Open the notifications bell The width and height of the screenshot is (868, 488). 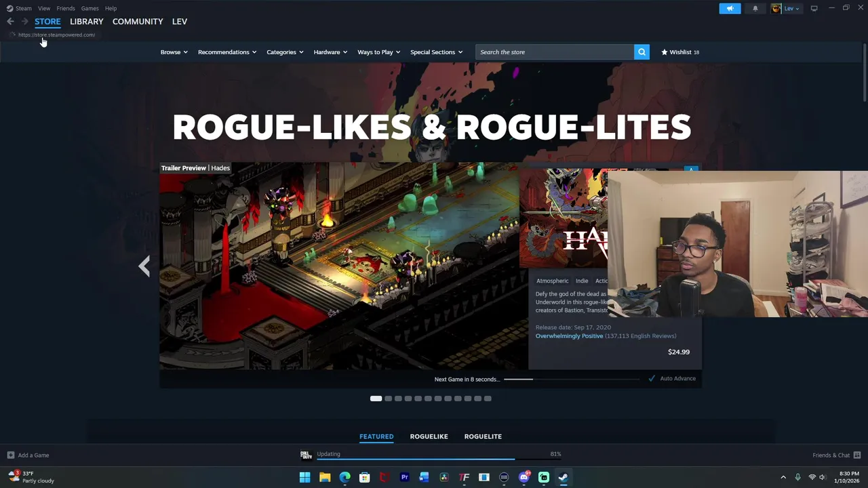(x=755, y=8)
